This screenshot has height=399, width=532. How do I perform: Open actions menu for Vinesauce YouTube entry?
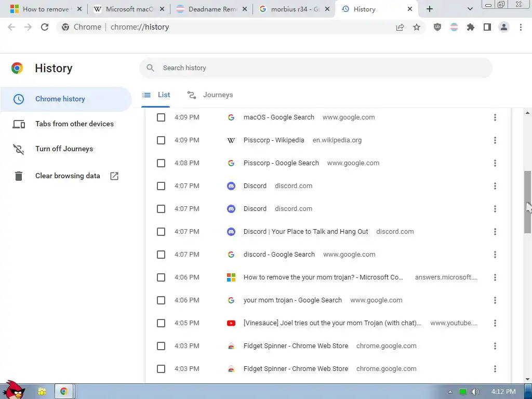(495, 323)
